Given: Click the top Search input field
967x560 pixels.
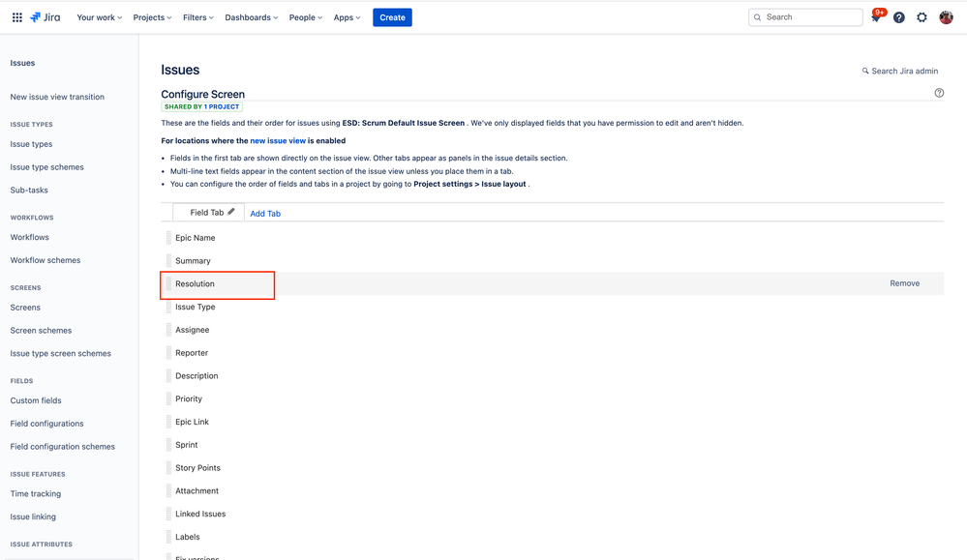Looking at the screenshot, I should tap(805, 17).
